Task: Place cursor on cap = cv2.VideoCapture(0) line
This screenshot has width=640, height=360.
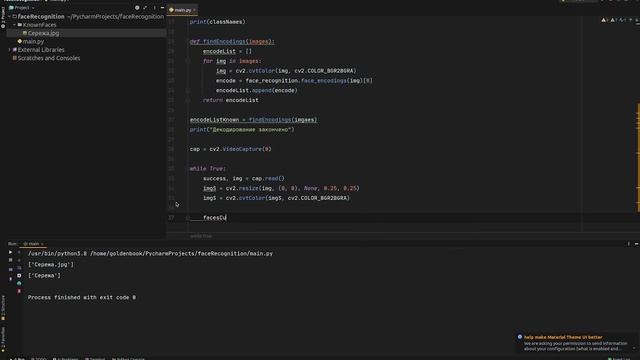Action: coord(231,149)
